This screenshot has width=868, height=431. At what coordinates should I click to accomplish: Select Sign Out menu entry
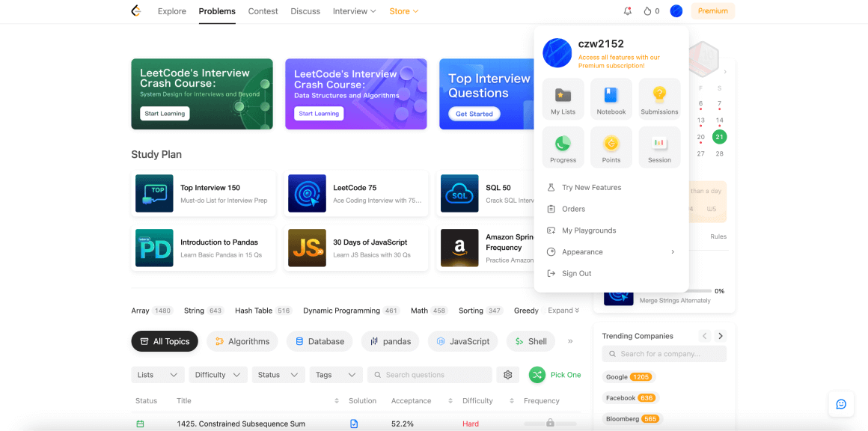pos(576,274)
